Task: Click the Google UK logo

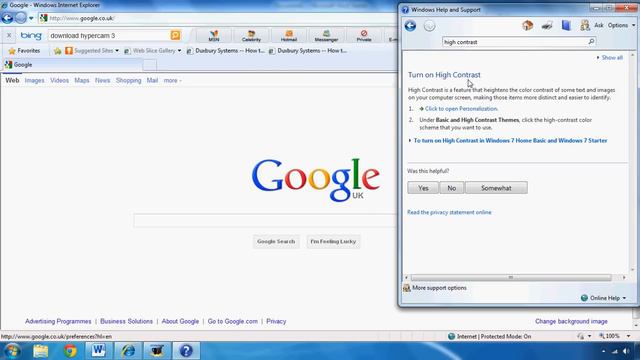Action: [x=316, y=180]
